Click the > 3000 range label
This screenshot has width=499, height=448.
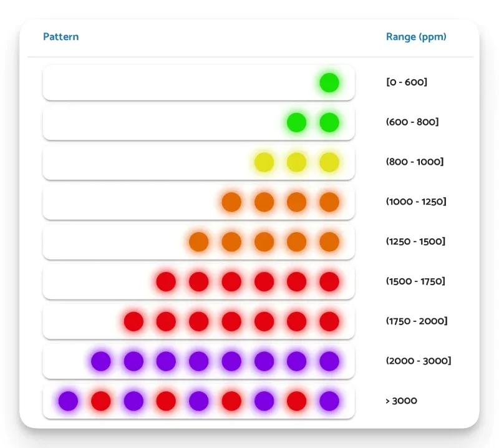[x=401, y=401]
